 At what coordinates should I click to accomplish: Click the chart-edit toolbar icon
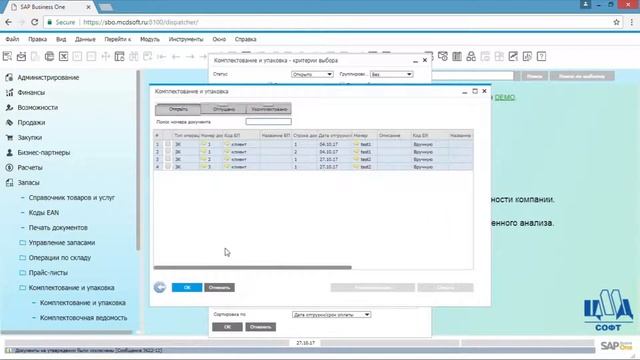tap(513, 56)
